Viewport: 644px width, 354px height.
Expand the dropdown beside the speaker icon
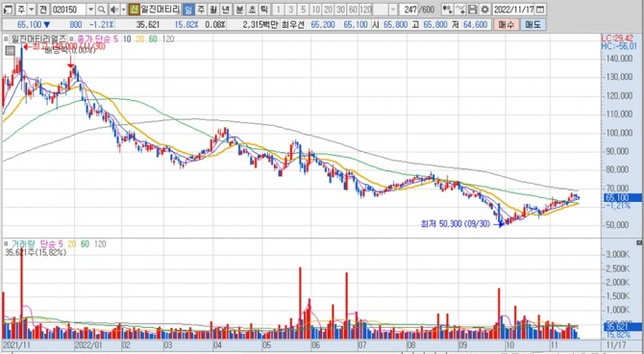(x=123, y=10)
